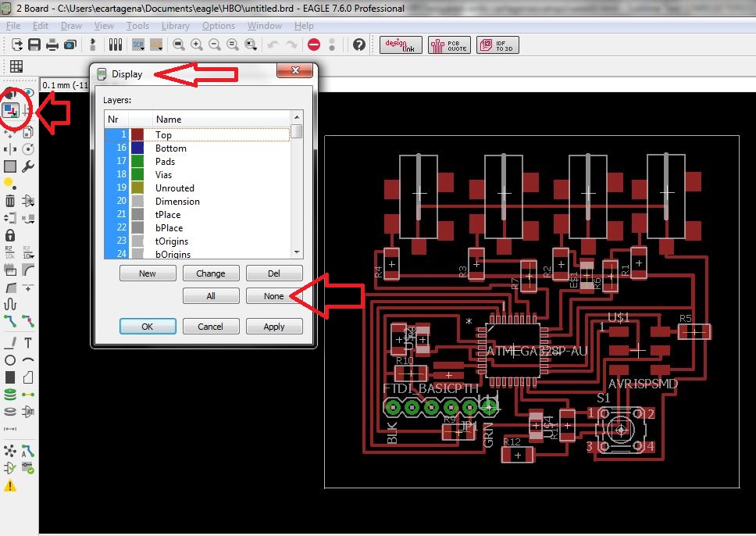Click the Save icon in the toolbar
The width and height of the screenshot is (756, 536).
click(x=34, y=45)
